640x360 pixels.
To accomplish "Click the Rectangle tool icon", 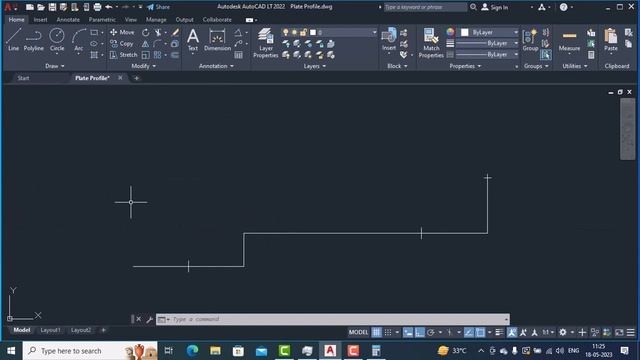I will pyautogui.click(x=94, y=32).
